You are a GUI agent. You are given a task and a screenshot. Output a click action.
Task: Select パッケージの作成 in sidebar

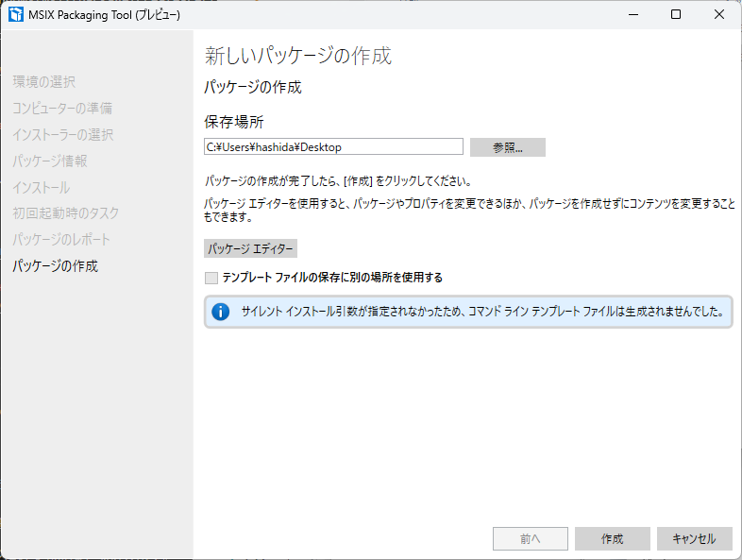click(x=55, y=266)
